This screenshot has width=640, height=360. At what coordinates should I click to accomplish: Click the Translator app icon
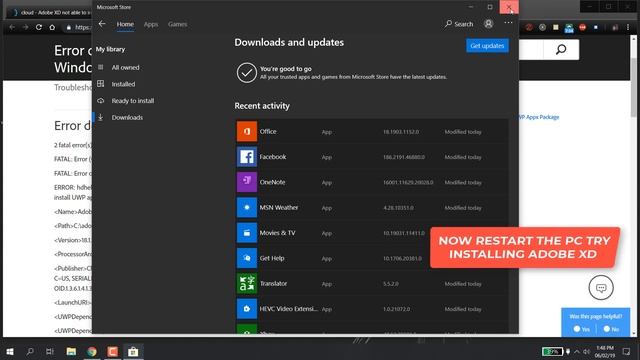tap(247, 283)
